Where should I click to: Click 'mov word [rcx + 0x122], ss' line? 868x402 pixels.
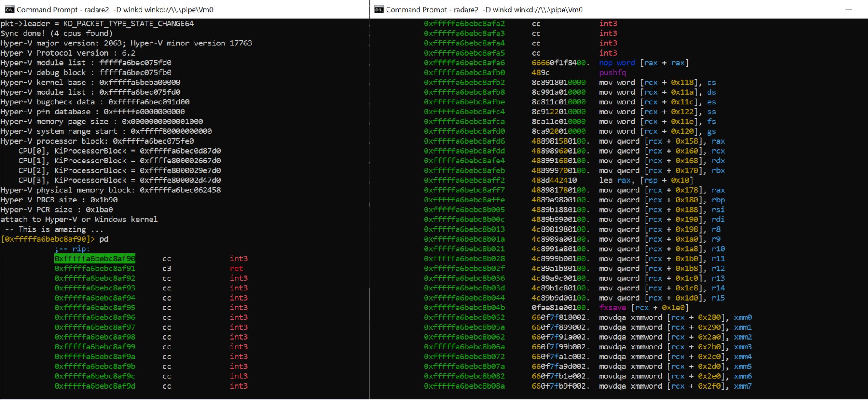[657, 112]
